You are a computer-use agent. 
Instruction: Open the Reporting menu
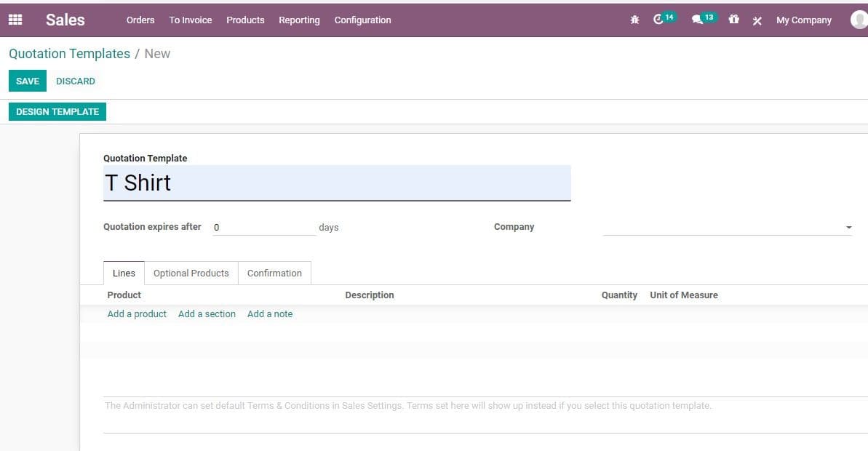[x=299, y=20]
